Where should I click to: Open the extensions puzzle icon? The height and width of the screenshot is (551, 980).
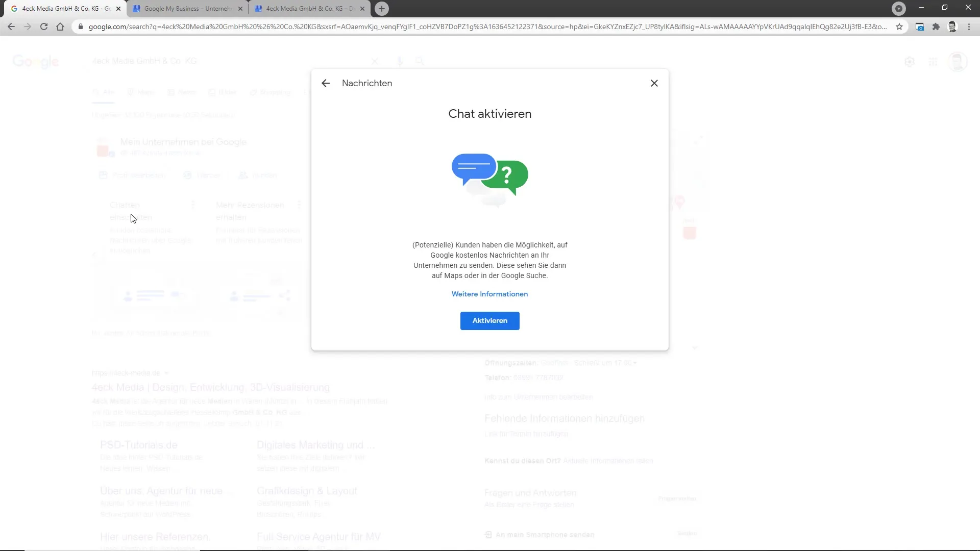[936, 27]
